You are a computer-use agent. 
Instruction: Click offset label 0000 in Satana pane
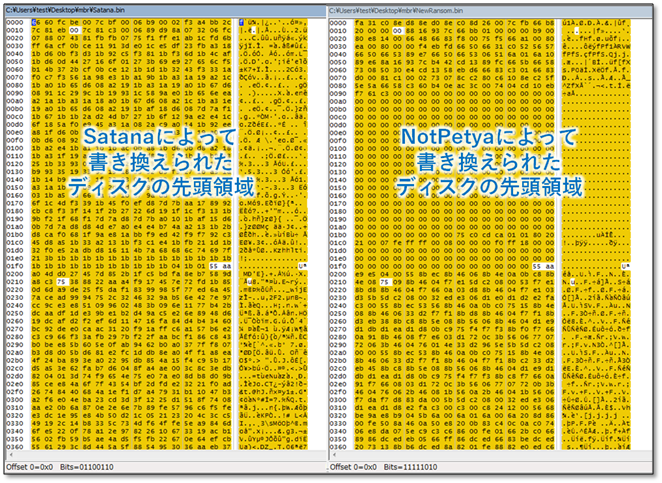tap(14, 21)
